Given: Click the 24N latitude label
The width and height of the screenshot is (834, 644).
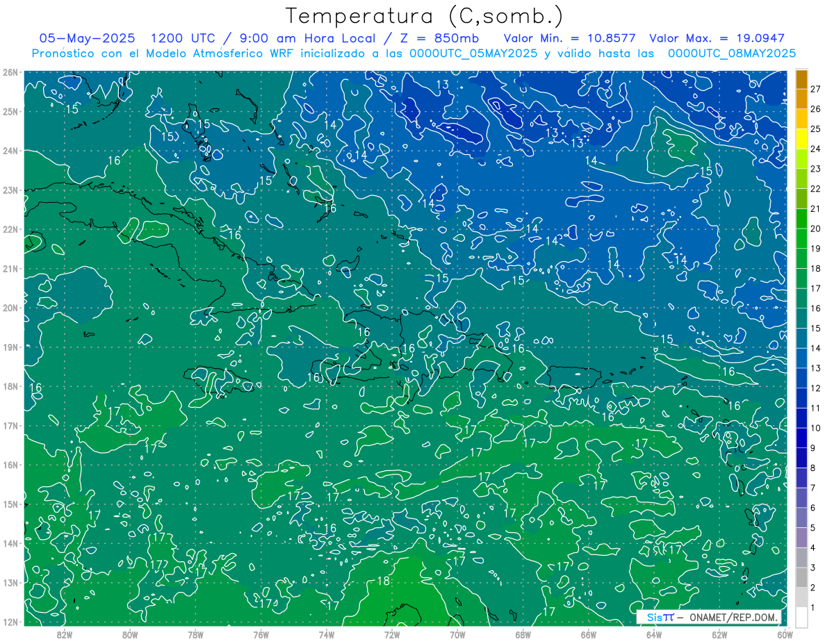Looking at the screenshot, I should 10,151.
